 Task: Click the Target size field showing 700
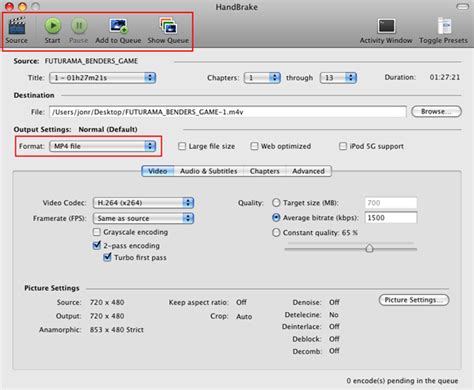pos(390,203)
